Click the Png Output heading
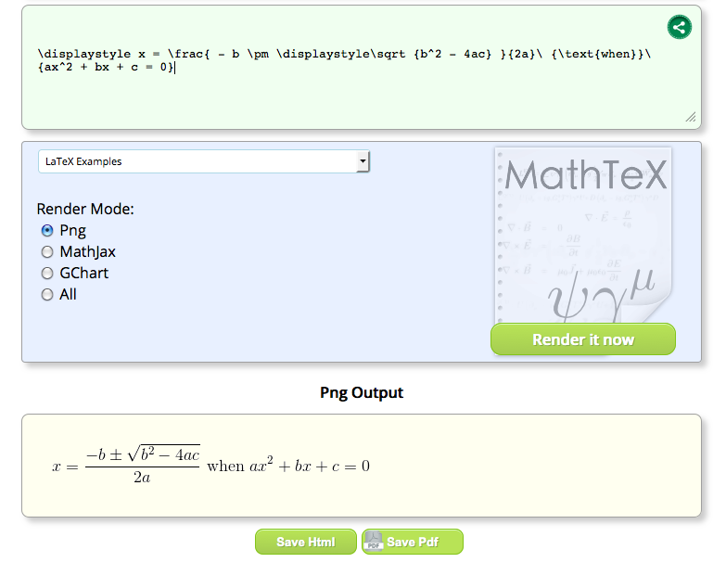Image resolution: width=726 pixels, height=588 pixels. point(362,392)
